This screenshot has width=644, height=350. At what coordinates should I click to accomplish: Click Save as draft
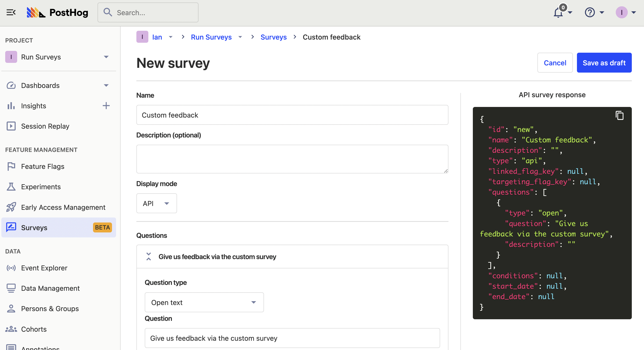pos(604,63)
